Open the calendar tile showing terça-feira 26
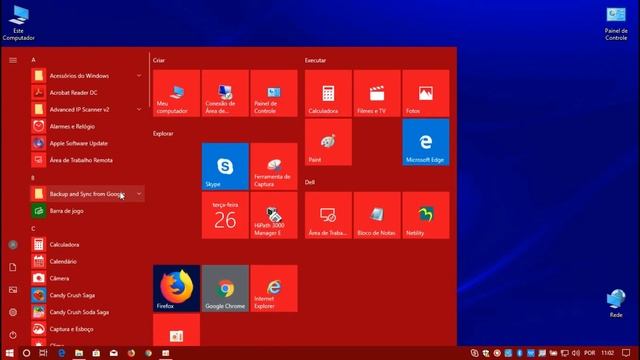This screenshot has width=640, height=360. pyautogui.click(x=225, y=215)
